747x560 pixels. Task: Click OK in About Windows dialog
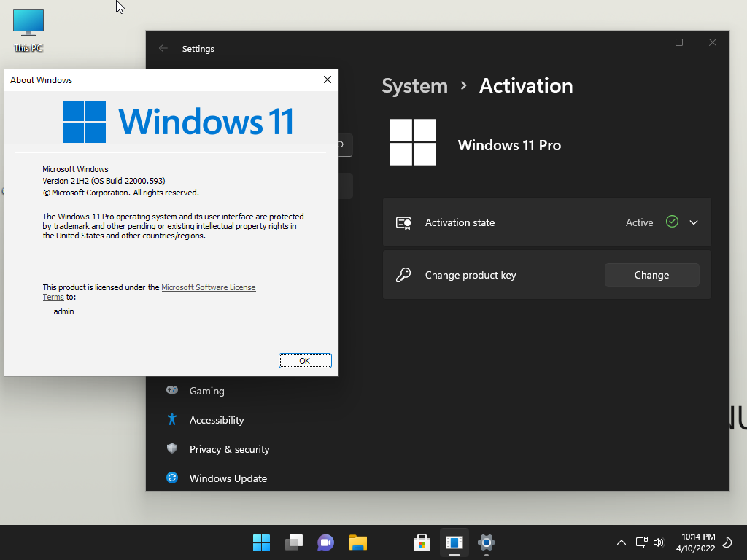click(x=305, y=360)
